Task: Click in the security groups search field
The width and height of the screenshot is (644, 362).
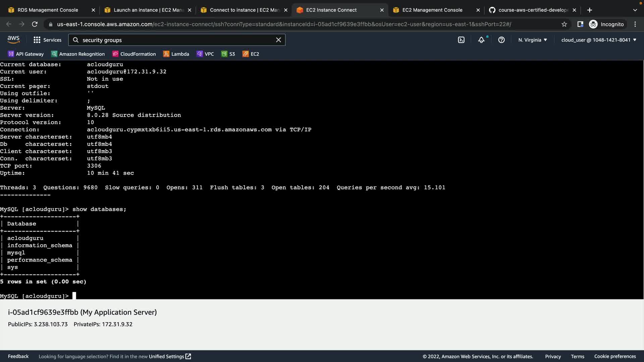Action: [x=174, y=40]
